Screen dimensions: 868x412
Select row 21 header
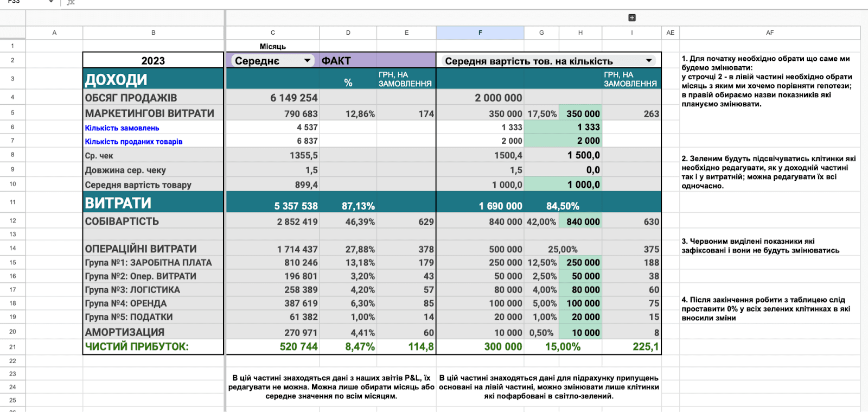(12, 347)
